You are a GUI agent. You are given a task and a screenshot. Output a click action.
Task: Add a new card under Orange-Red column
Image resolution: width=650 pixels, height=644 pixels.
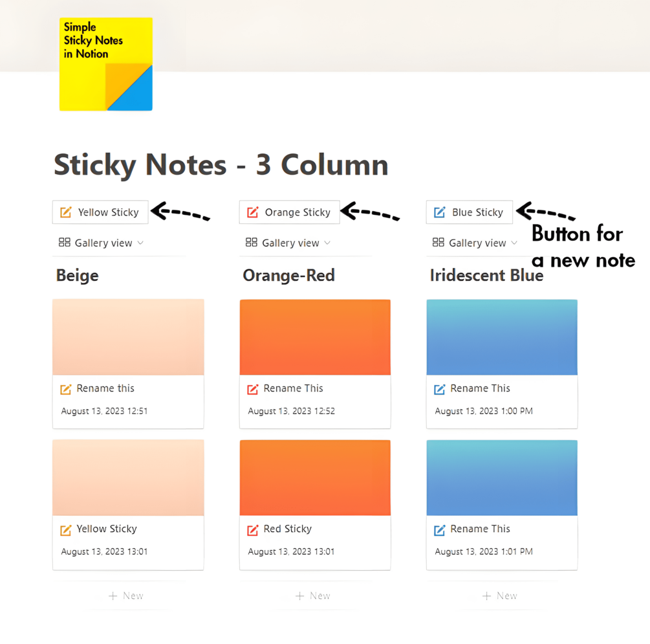(x=313, y=595)
